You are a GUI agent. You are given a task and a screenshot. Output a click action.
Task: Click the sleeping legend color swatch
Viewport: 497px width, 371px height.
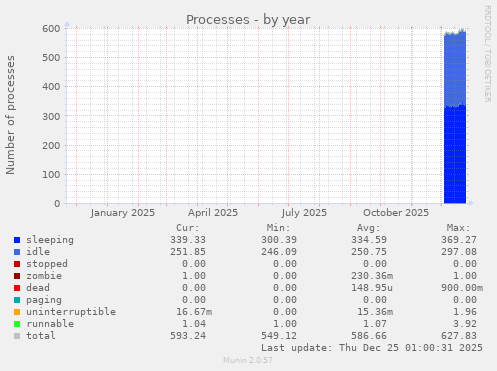pyautogui.click(x=17, y=240)
